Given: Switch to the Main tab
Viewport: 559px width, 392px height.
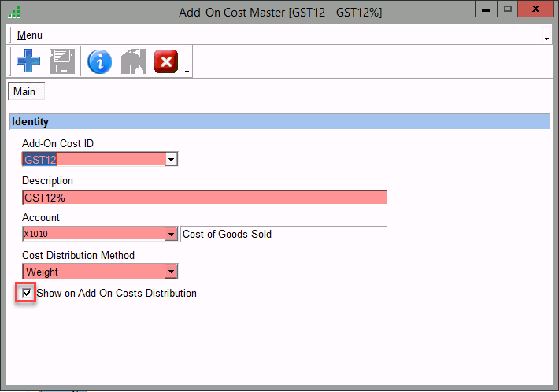Looking at the screenshot, I should (24, 92).
